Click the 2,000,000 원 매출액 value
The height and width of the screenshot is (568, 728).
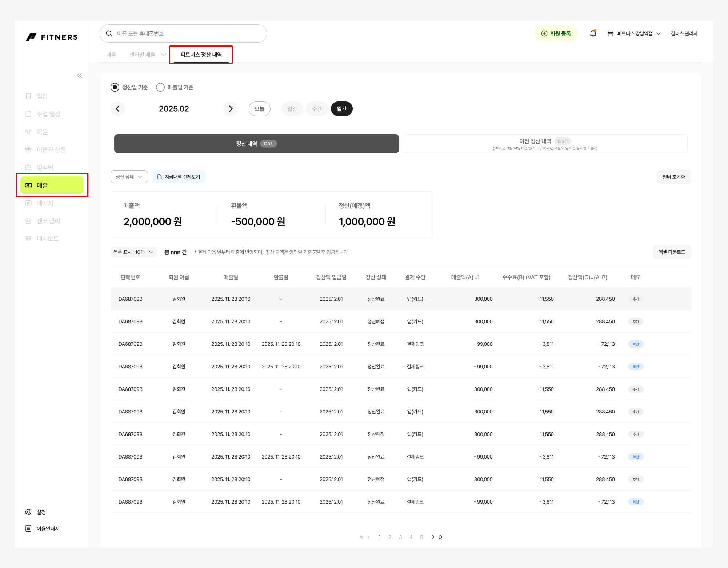[153, 221]
